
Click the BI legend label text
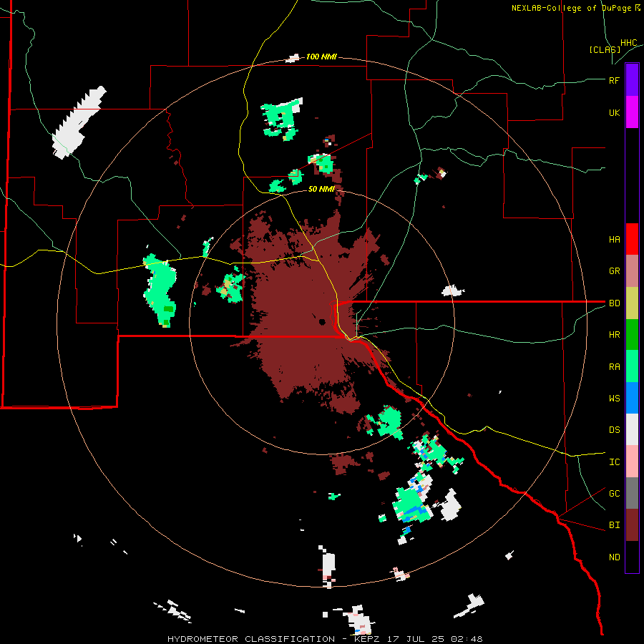click(615, 525)
